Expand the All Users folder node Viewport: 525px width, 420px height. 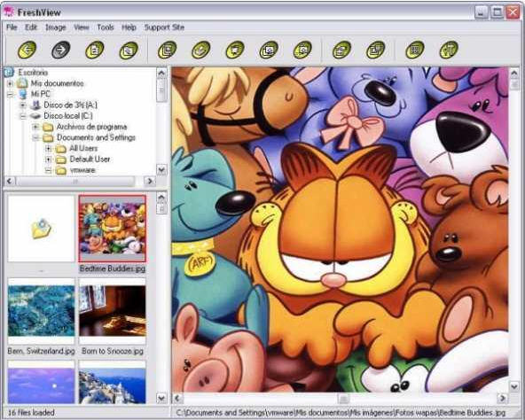click(x=48, y=148)
